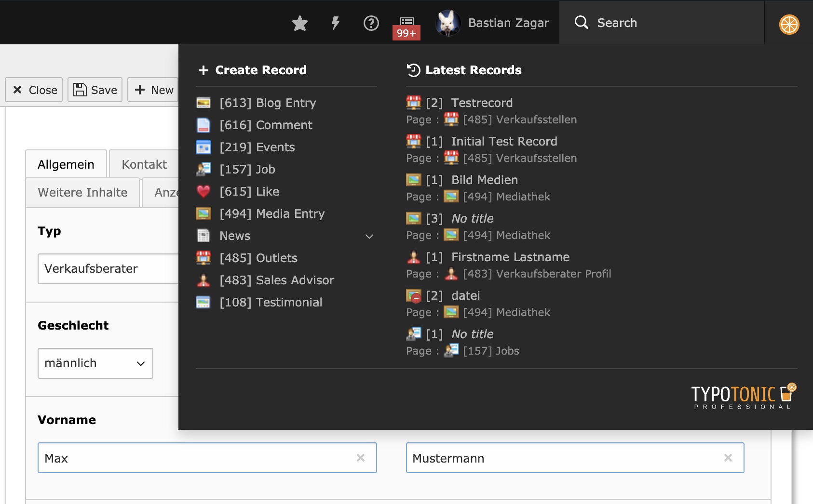The width and height of the screenshot is (813, 504).
Task: Create a new [494] Media Entry
Action: click(x=272, y=213)
